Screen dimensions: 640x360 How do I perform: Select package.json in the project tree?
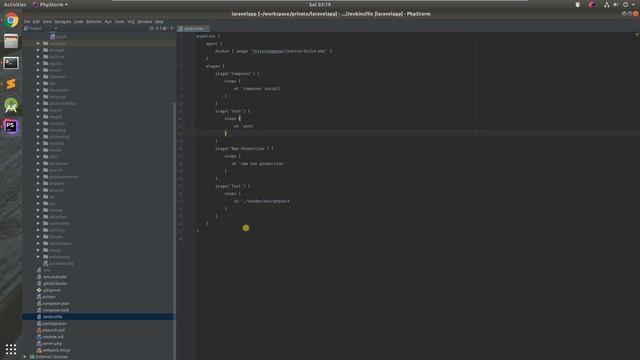tap(54, 324)
